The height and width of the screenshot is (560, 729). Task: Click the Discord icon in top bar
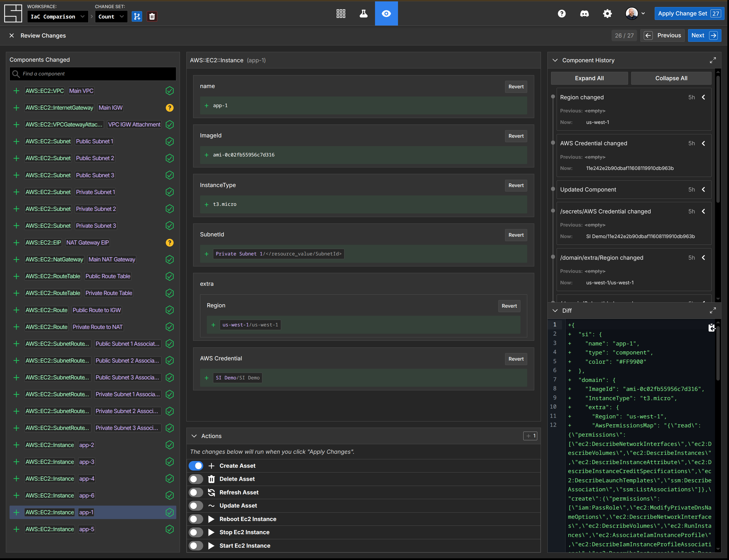[584, 14]
